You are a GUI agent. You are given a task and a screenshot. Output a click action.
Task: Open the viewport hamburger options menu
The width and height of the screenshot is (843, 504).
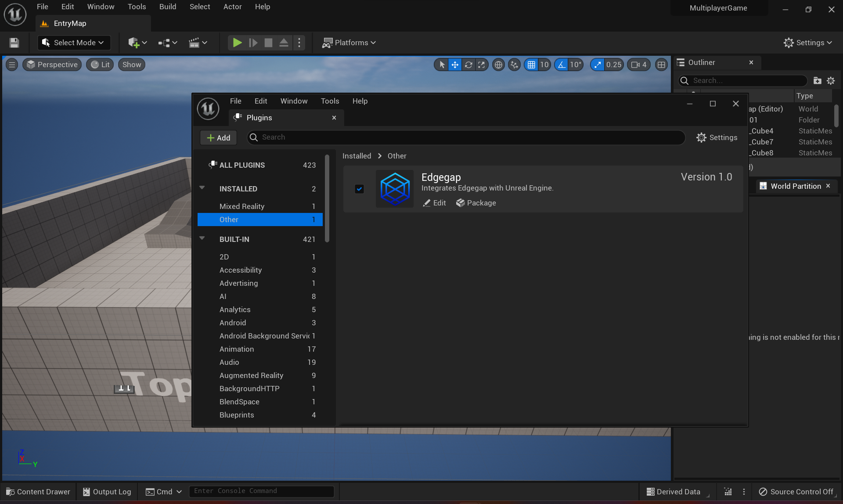click(x=12, y=65)
